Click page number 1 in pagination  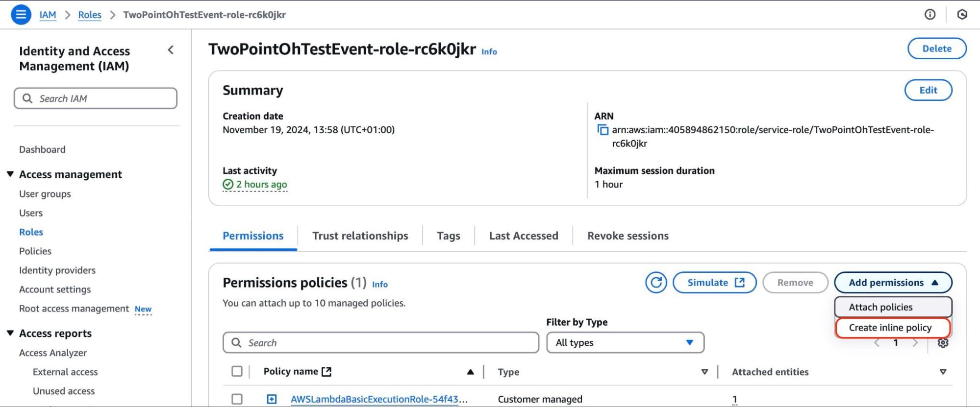(x=896, y=343)
